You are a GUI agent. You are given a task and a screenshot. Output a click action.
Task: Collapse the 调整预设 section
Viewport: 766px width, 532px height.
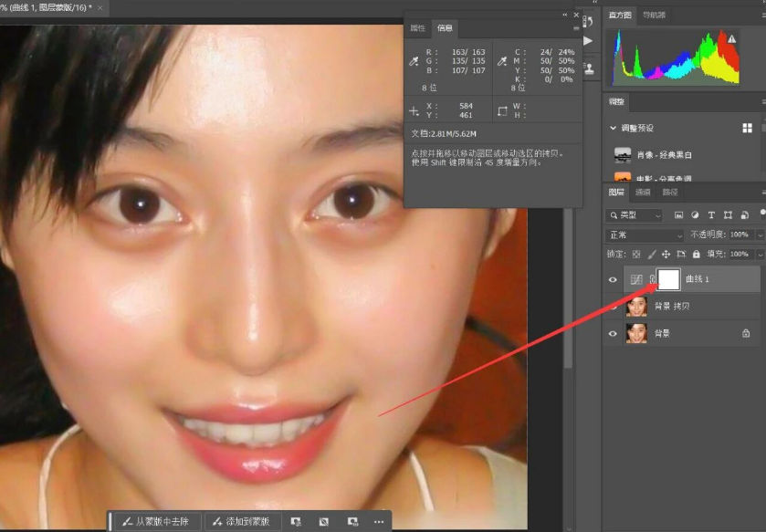tap(614, 128)
